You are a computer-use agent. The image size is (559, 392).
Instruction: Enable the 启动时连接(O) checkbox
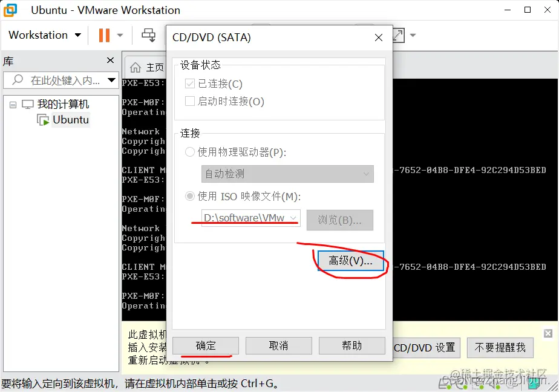[190, 101]
